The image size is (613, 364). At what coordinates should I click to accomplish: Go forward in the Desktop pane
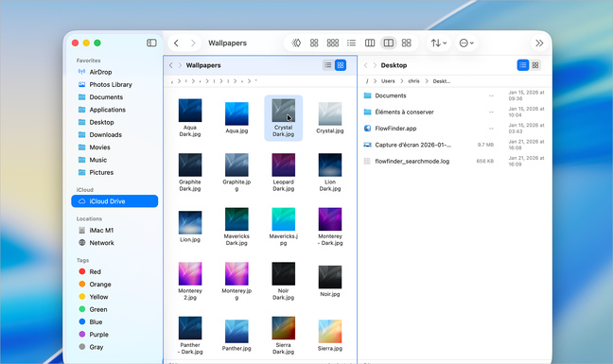coord(375,65)
